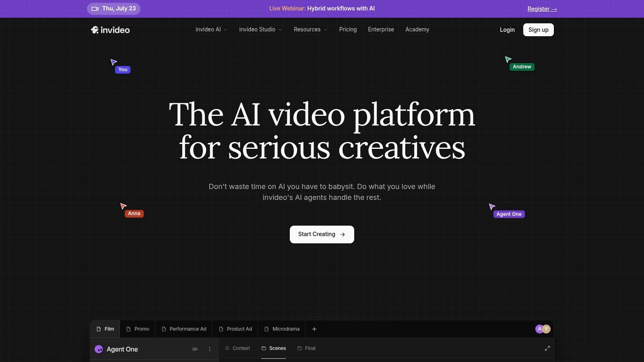Image resolution: width=644 pixels, height=362 pixels.
Task: Click the Live Webinar banner text
Action: click(x=322, y=8)
